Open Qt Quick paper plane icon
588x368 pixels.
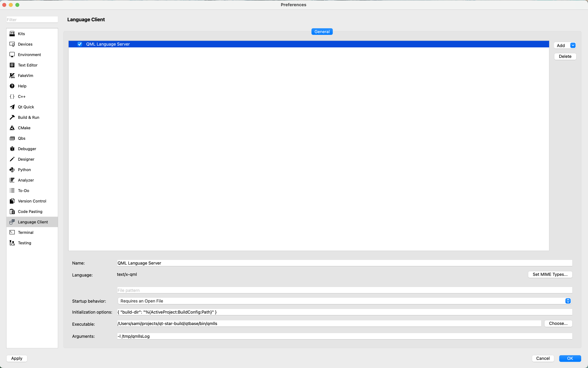[12, 107]
